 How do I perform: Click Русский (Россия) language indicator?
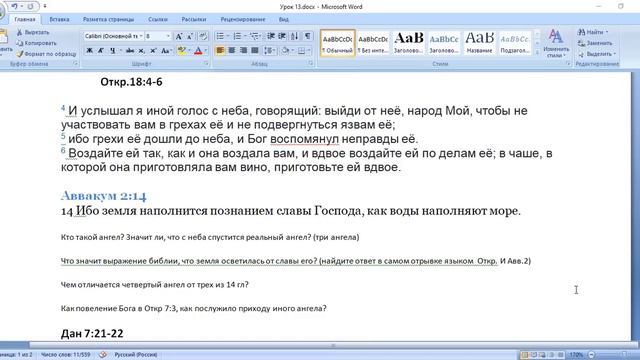tap(136, 355)
